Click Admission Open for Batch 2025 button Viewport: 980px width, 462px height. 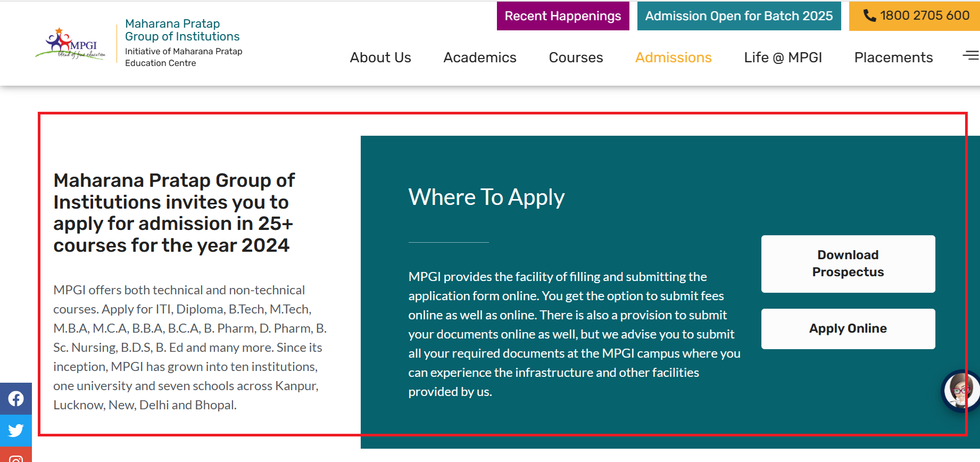(x=739, y=16)
